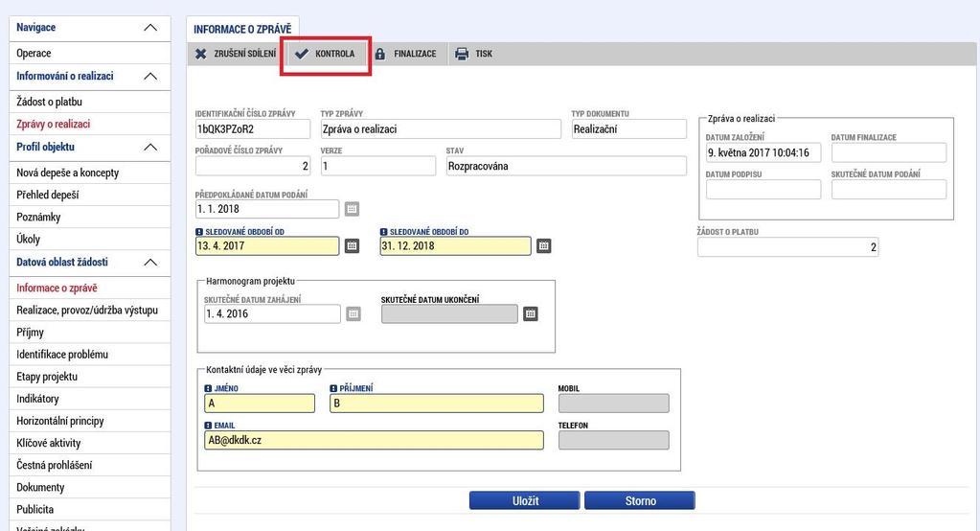Collapse the Datová oblast žádosti section
980x531 pixels.
pyautogui.click(x=150, y=262)
